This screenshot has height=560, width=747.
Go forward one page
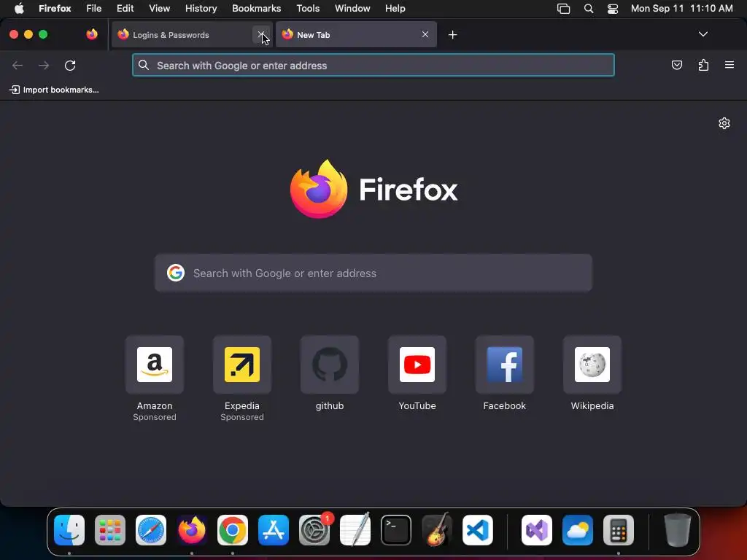tap(44, 65)
